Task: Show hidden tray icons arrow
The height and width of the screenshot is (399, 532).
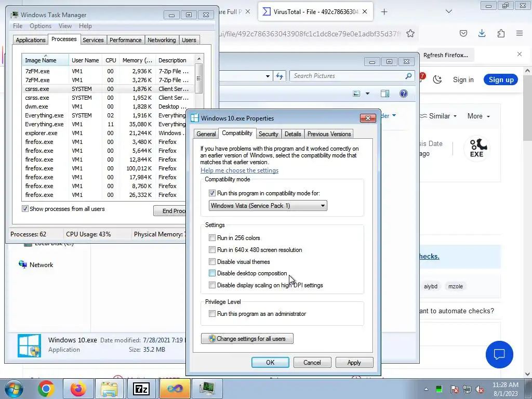Action: (426, 389)
